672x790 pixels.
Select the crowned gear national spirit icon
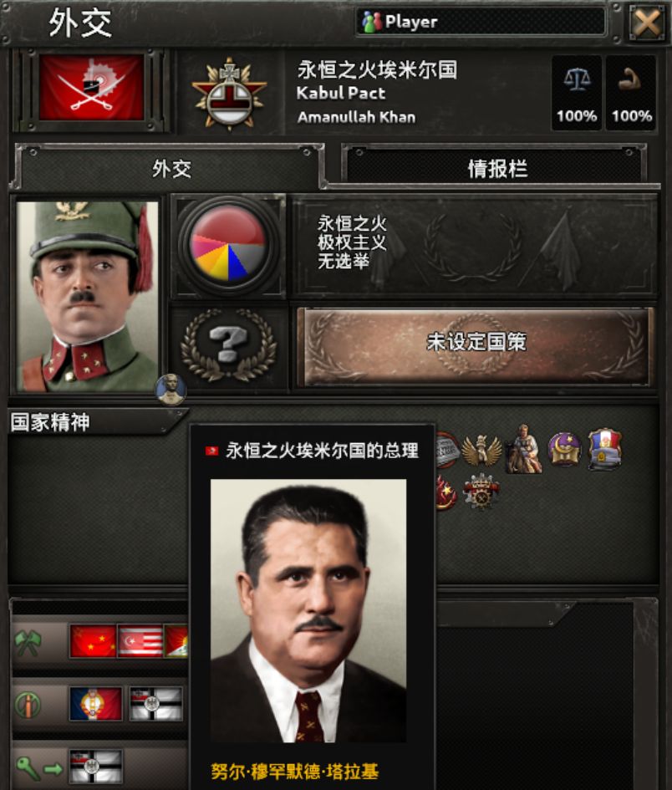[x=481, y=492]
